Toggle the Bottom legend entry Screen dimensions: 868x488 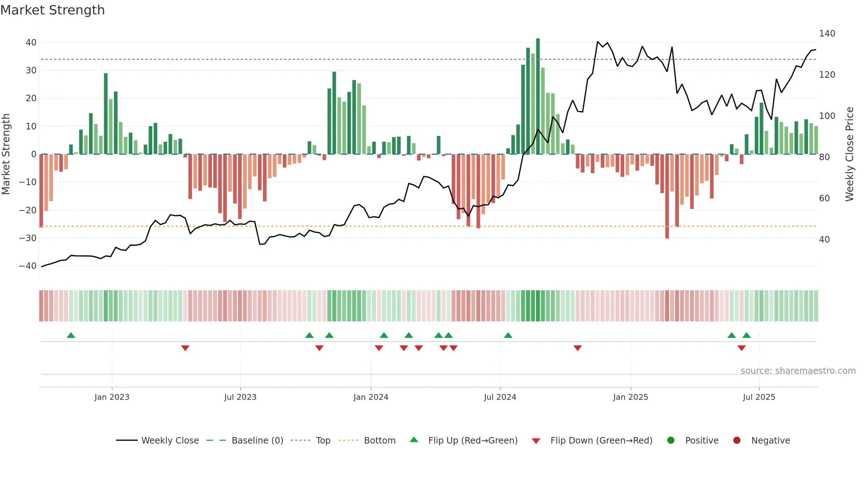click(x=367, y=440)
